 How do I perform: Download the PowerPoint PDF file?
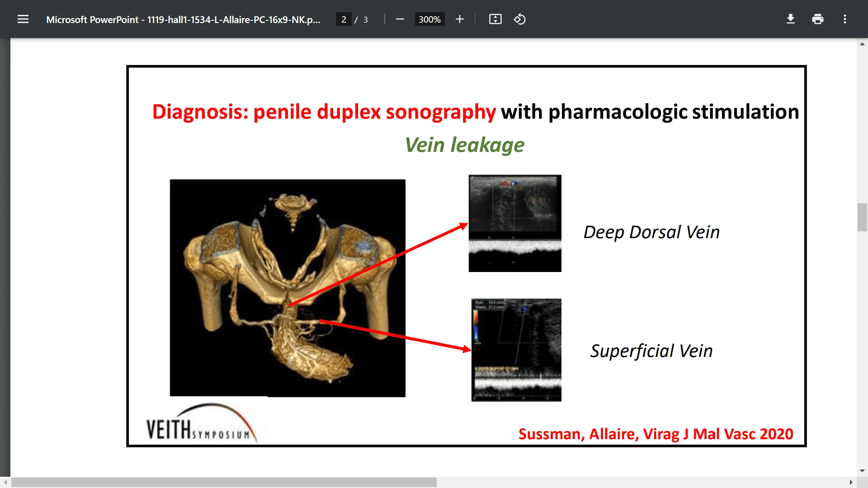click(x=790, y=19)
